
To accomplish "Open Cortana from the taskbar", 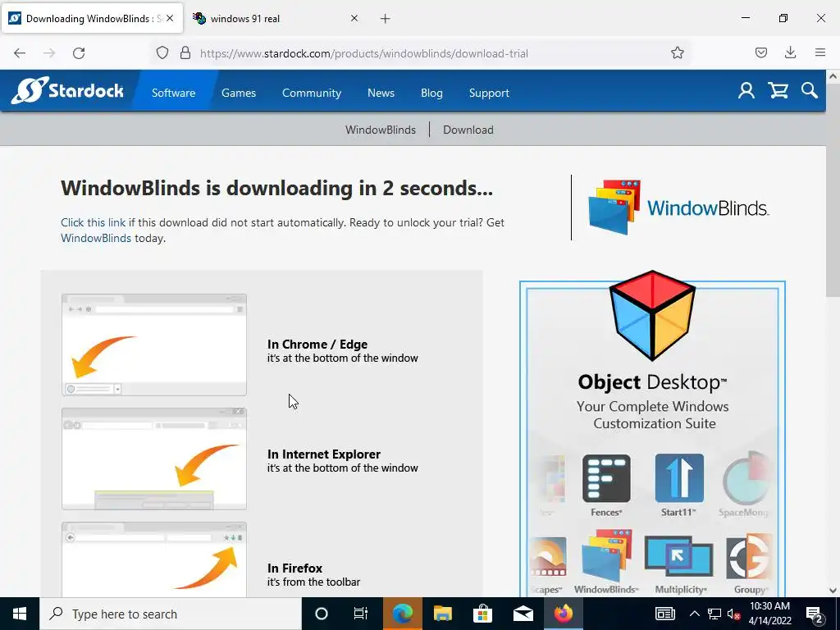I will [x=322, y=614].
